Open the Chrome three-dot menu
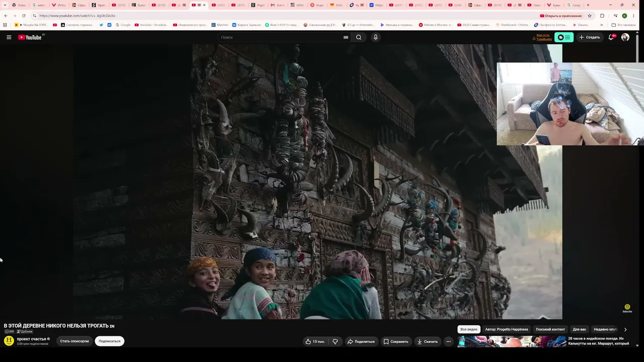644x362 pixels. pos(634,16)
